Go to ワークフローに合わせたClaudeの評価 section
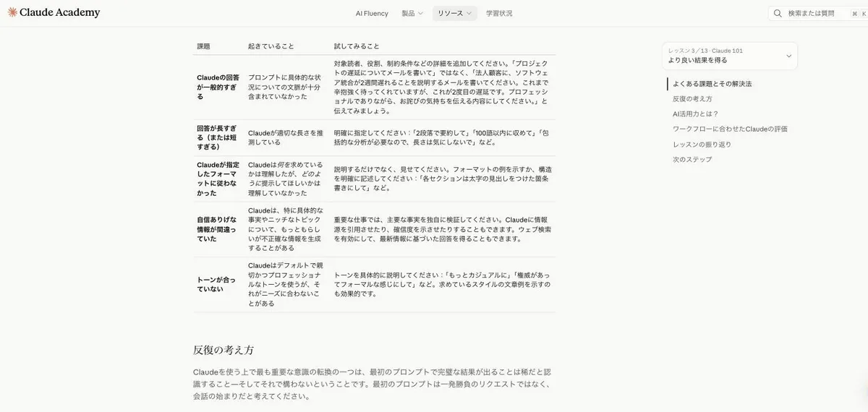 tap(730, 129)
